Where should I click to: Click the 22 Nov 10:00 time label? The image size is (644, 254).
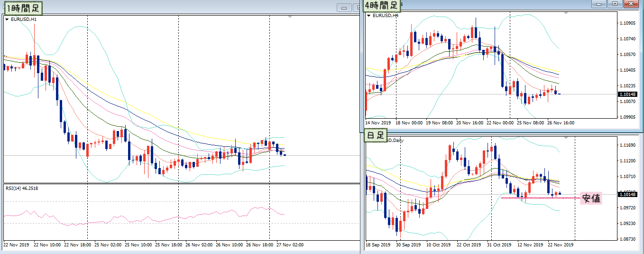tap(47, 245)
